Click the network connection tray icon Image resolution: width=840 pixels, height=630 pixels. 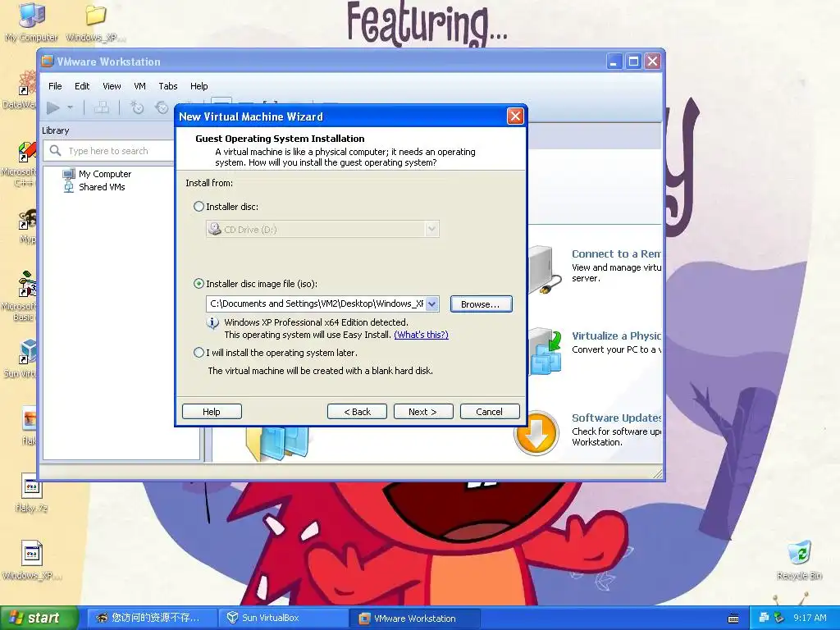pos(765,618)
